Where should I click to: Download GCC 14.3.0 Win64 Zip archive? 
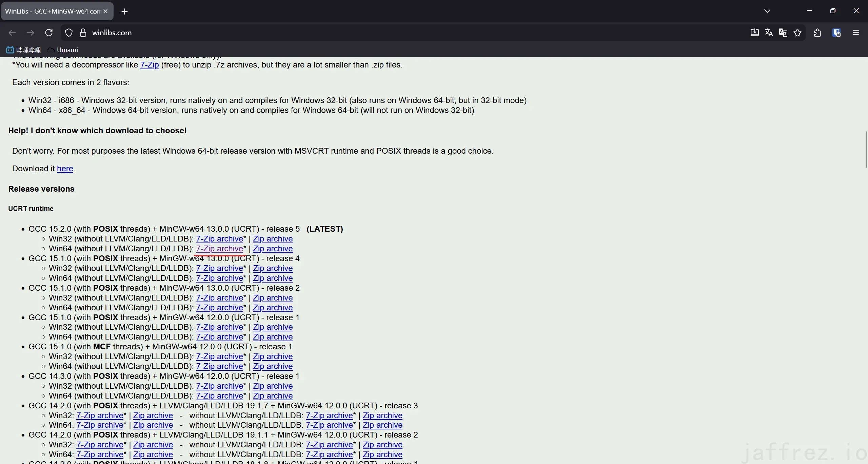pos(273,396)
